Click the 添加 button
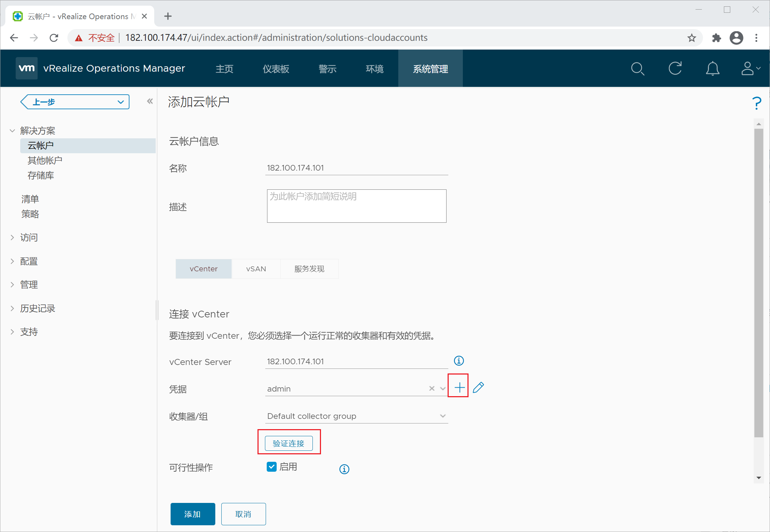 pyautogui.click(x=193, y=514)
